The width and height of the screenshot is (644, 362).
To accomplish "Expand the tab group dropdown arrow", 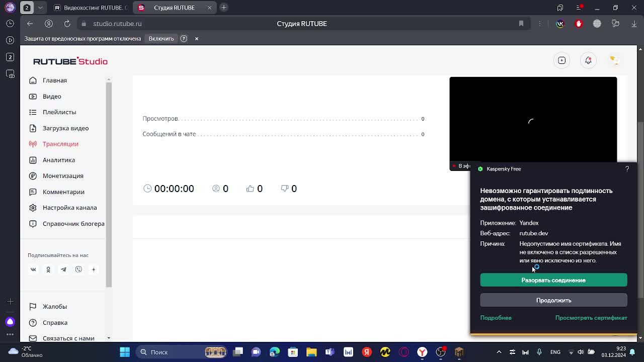I will point(40,8).
